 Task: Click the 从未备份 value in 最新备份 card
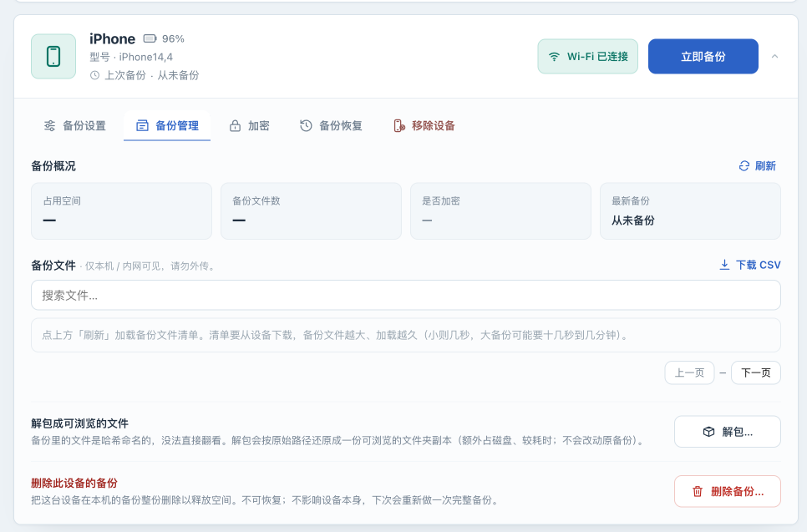coord(633,220)
